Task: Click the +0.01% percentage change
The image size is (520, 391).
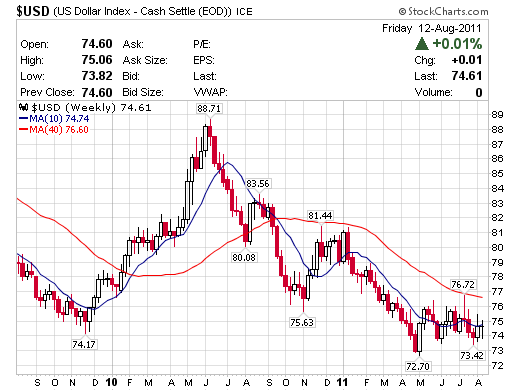Action: coord(457,44)
